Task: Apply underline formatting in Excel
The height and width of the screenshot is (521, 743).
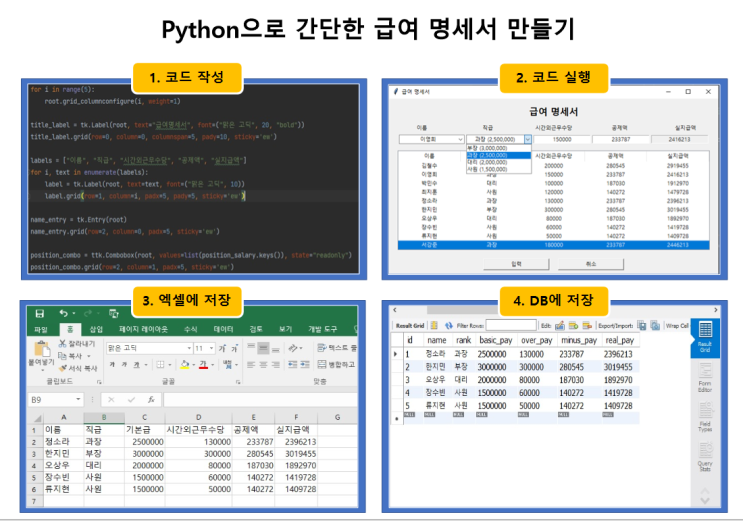Action: point(136,365)
